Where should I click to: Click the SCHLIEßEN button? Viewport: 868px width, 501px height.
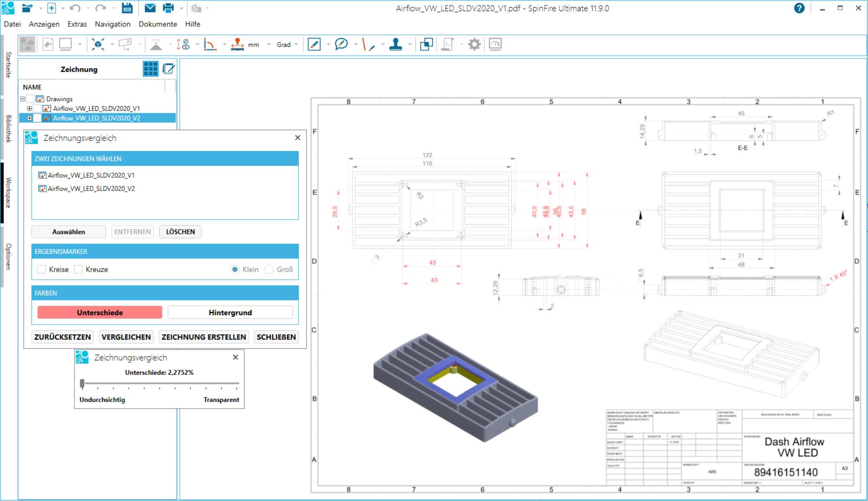(276, 337)
